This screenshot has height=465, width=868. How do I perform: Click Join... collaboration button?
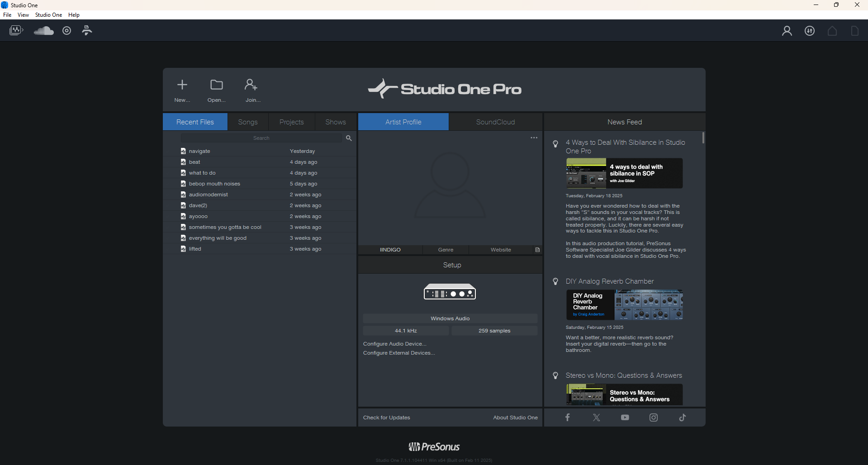point(253,90)
